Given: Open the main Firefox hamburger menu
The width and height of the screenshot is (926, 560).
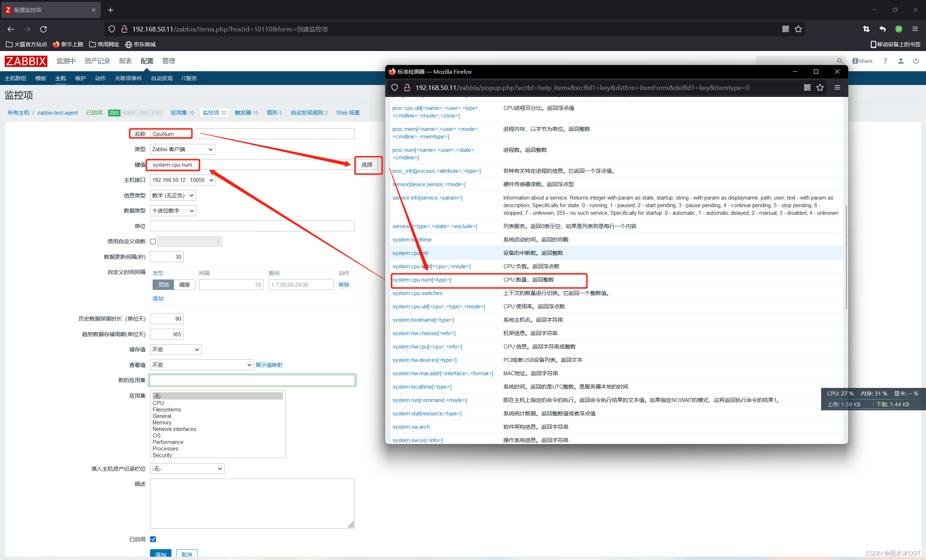Looking at the screenshot, I should (915, 29).
